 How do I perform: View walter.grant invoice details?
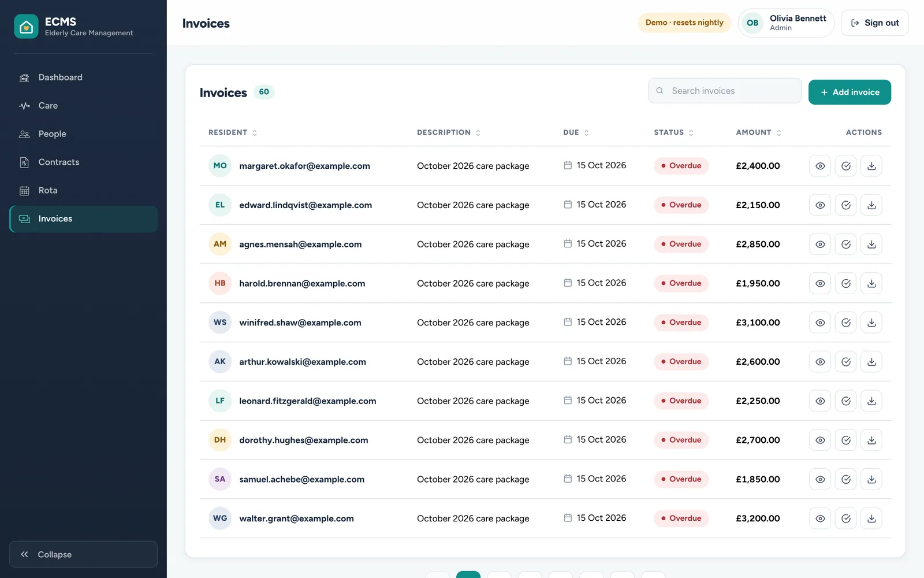pos(820,518)
